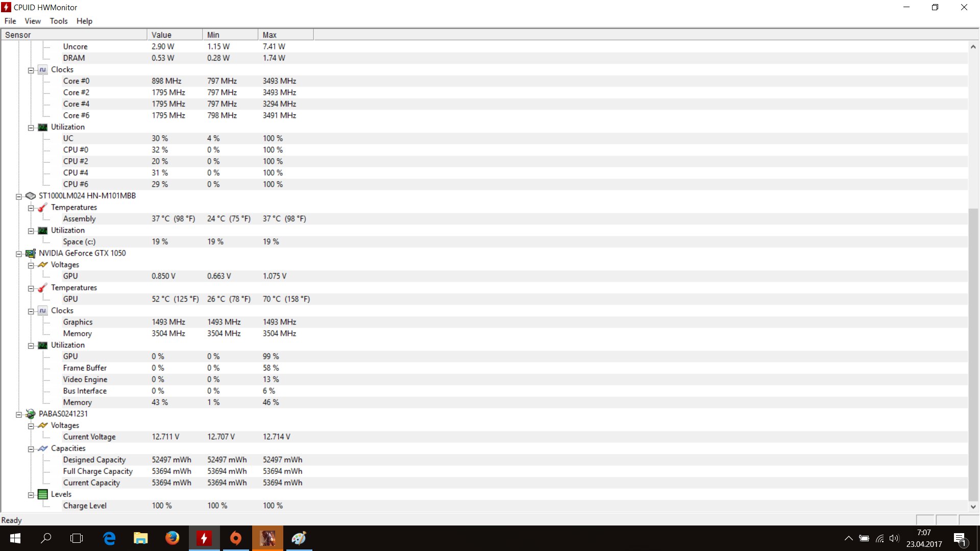Click the GPU Temperatures thermometer icon
The height and width of the screenshot is (551, 980).
pos(43,288)
